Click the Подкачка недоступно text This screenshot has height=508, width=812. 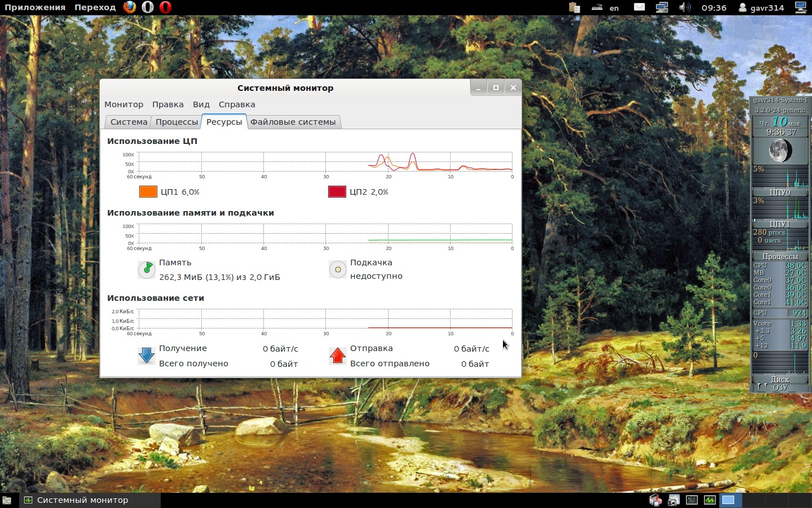(376, 276)
